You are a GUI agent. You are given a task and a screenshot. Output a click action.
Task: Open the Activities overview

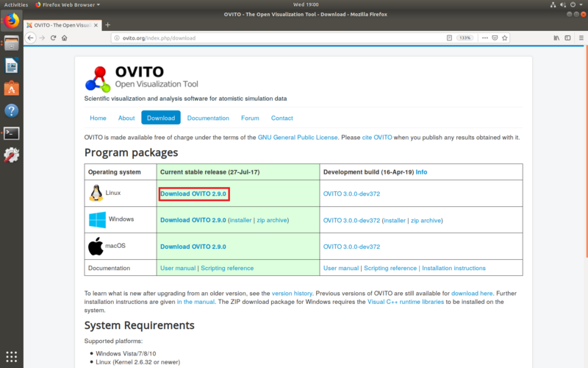pos(15,5)
